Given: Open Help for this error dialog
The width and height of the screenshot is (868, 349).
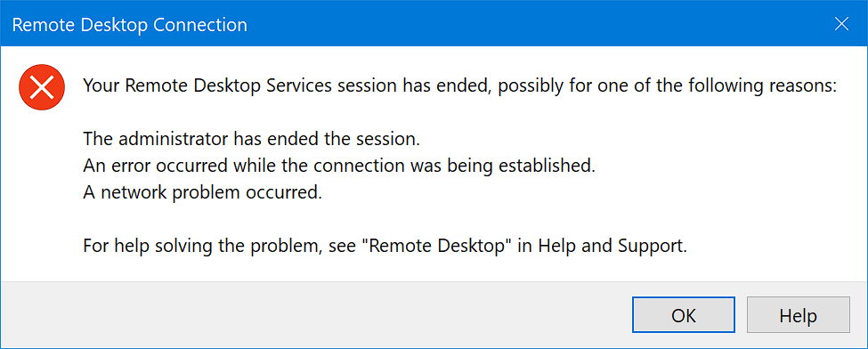Looking at the screenshot, I should (x=798, y=315).
